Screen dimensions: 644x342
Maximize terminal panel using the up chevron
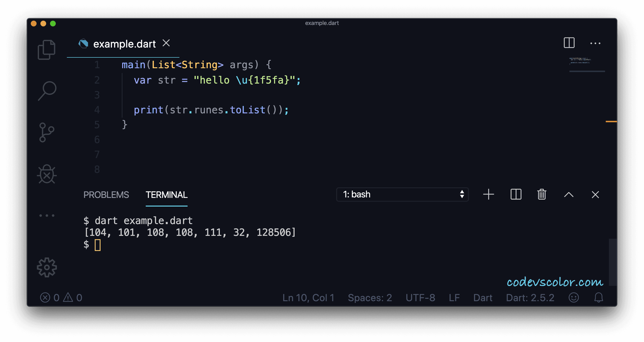568,194
